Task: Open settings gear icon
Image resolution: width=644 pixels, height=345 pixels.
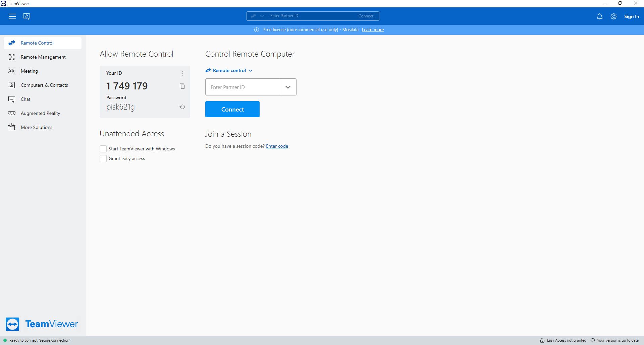Action: pyautogui.click(x=614, y=16)
